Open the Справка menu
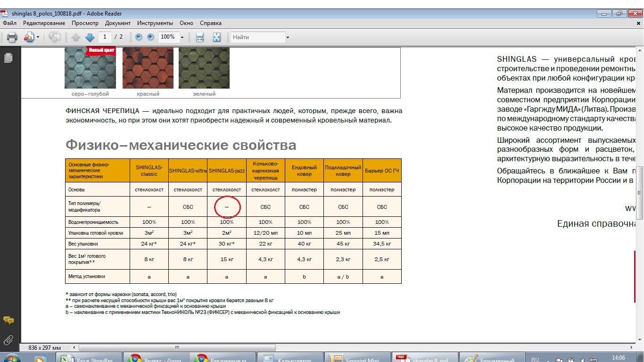 210,23
